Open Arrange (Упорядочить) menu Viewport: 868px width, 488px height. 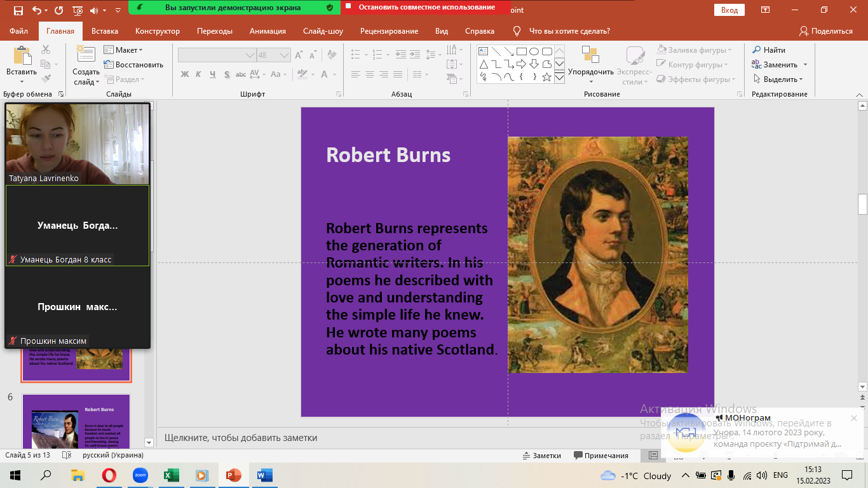click(590, 65)
